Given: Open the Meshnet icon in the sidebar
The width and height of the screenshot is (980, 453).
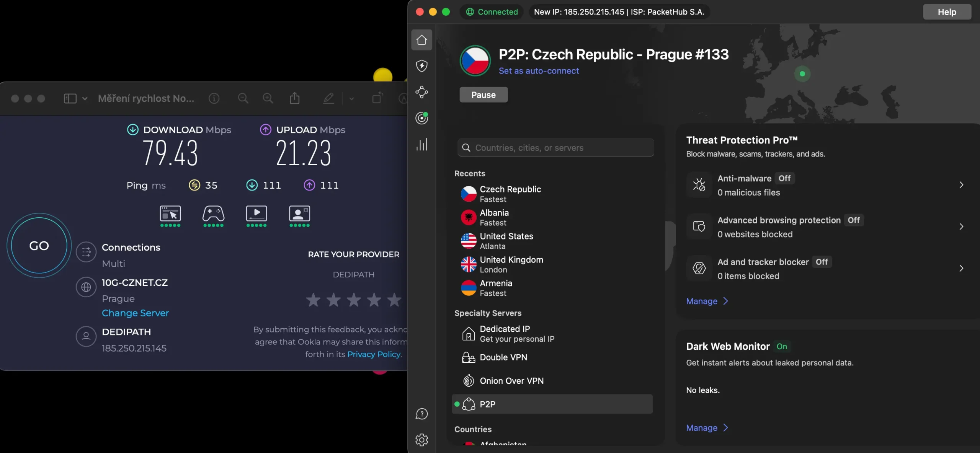Looking at the screenshot, I should (421, 92).
